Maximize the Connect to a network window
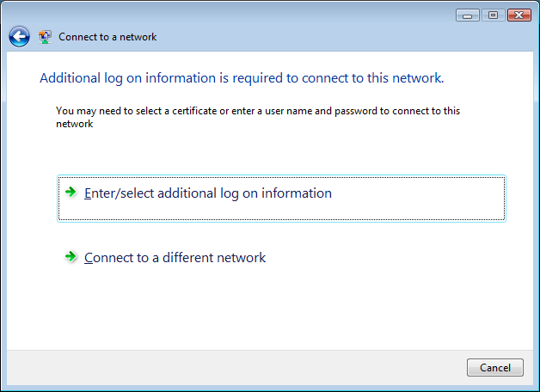The image size is (540, 392). (494, 15)
